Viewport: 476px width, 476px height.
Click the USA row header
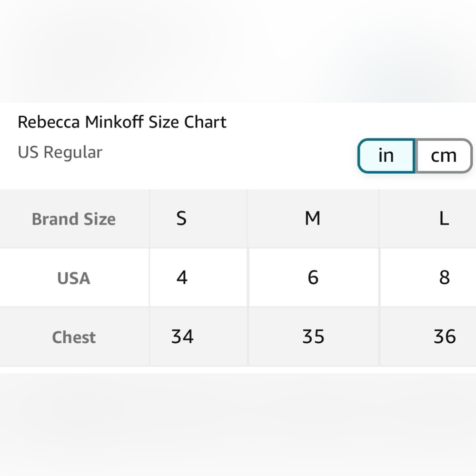(74, 278)
